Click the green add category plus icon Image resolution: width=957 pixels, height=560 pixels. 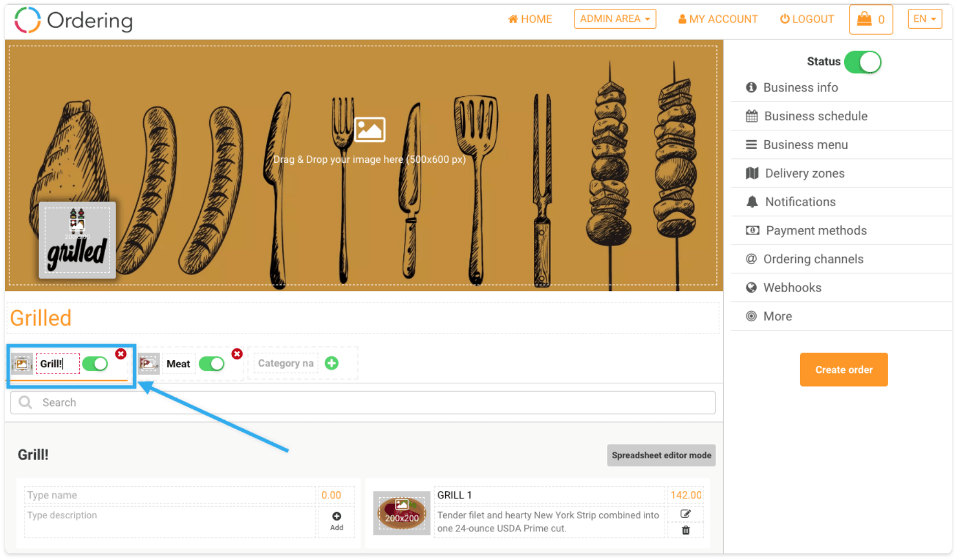click(x=331, y=363)
